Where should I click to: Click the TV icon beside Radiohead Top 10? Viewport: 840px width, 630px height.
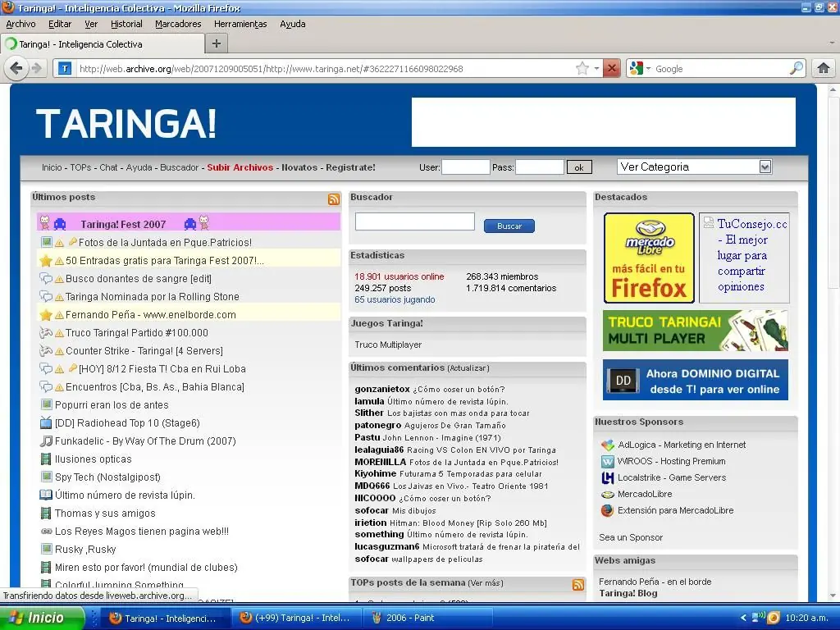click(x=46, y=422)
